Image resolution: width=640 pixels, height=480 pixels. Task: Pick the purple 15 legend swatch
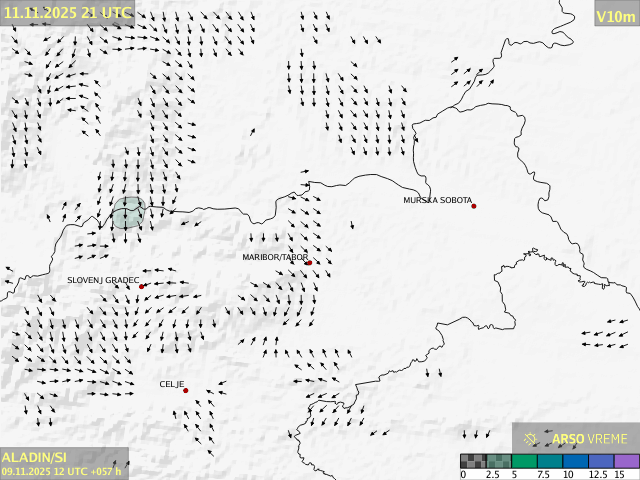coord(625,461)
